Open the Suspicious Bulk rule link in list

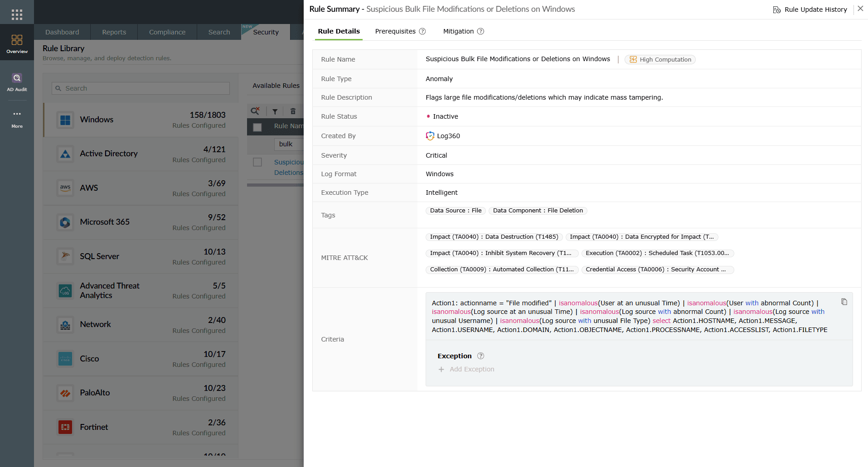point(289,167)
